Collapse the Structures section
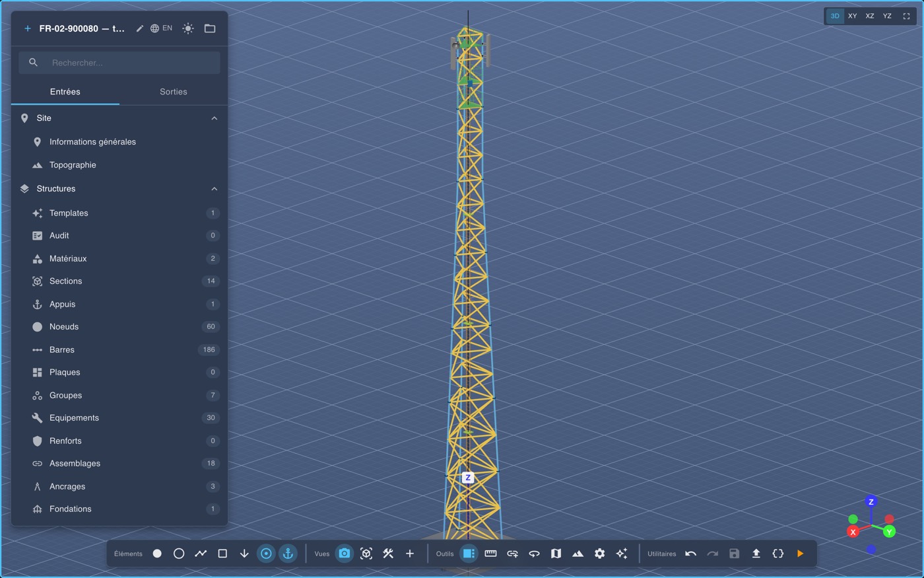The width and height of the screenshot is (924, 578). click(214, 189)
